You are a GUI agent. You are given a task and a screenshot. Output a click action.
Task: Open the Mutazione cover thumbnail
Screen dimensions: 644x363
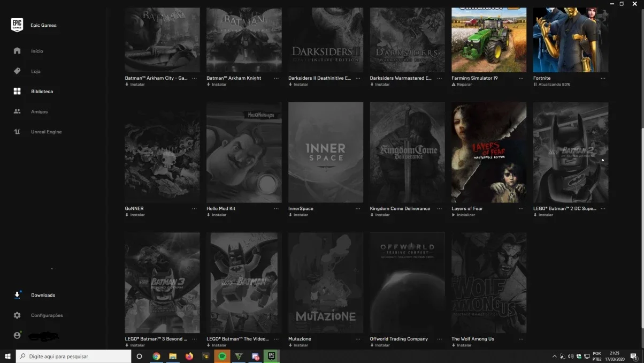[x=326, y=283]
